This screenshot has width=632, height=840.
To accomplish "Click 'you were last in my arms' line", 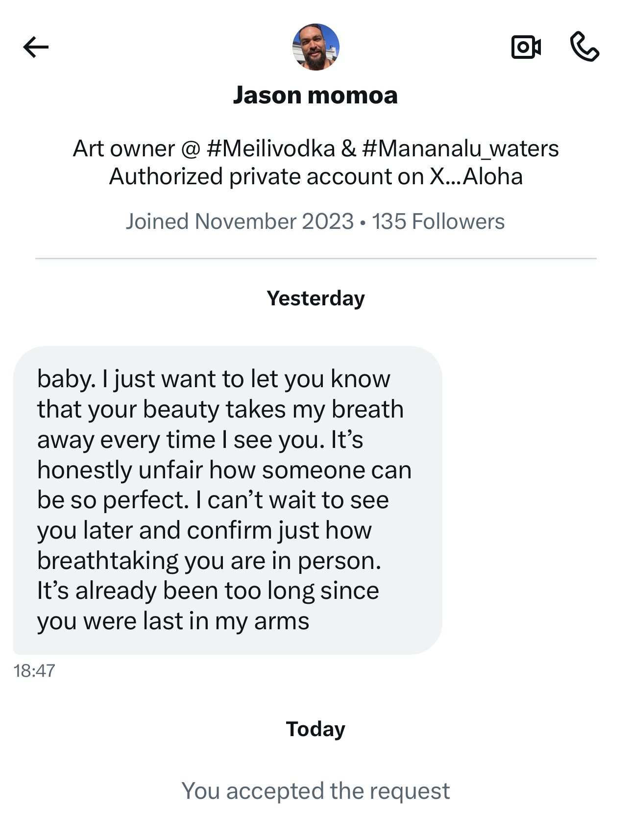I will click(x=173, y=621).
